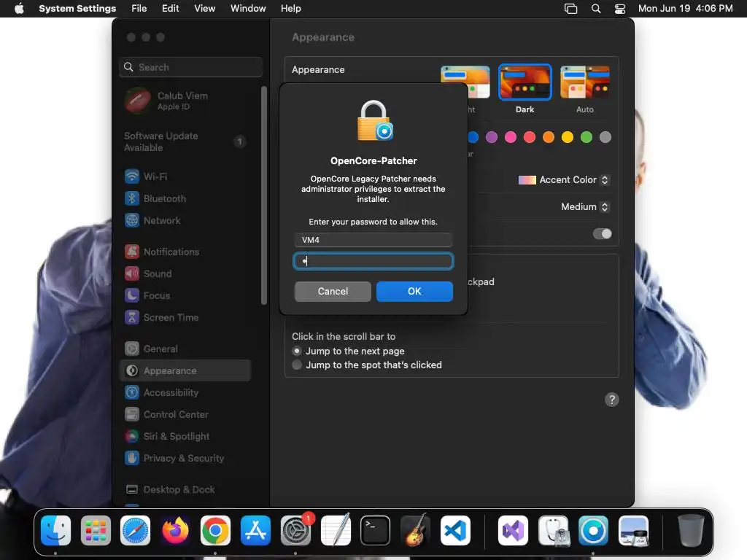Image resolution: width=747 pixels, height=560 pixels.
Task: Open Accessibility settings in sidebar
Action: (x=185, y=392)
